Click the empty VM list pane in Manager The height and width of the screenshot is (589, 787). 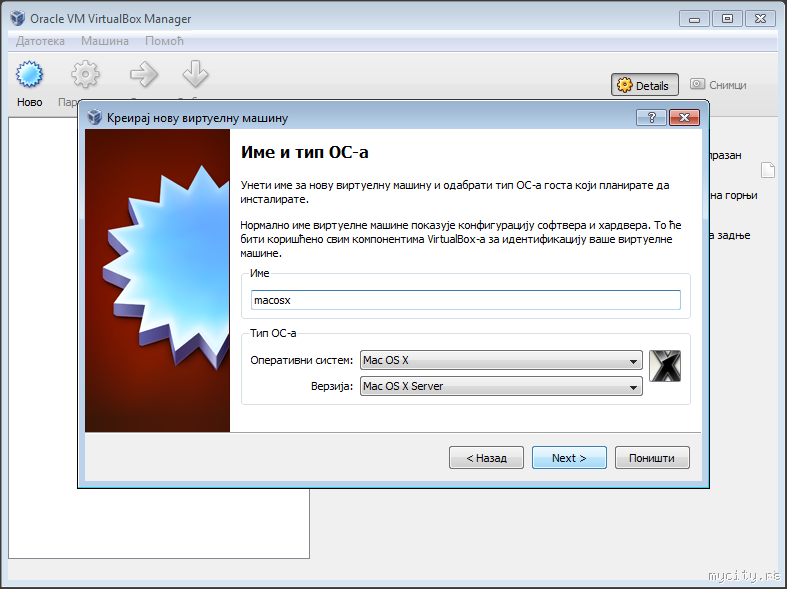159,523
